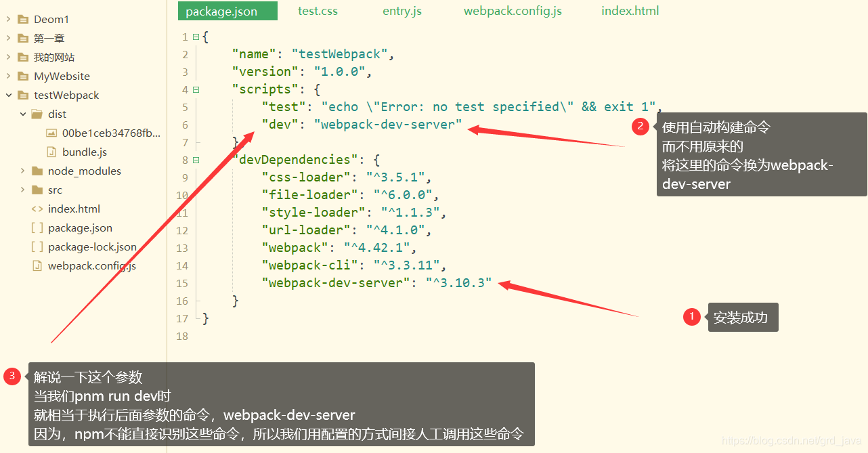The image size is (868, 453).
Task: Fold the devDependencies block at line 8
Action: pyautogui.click(x=196, y=160)
